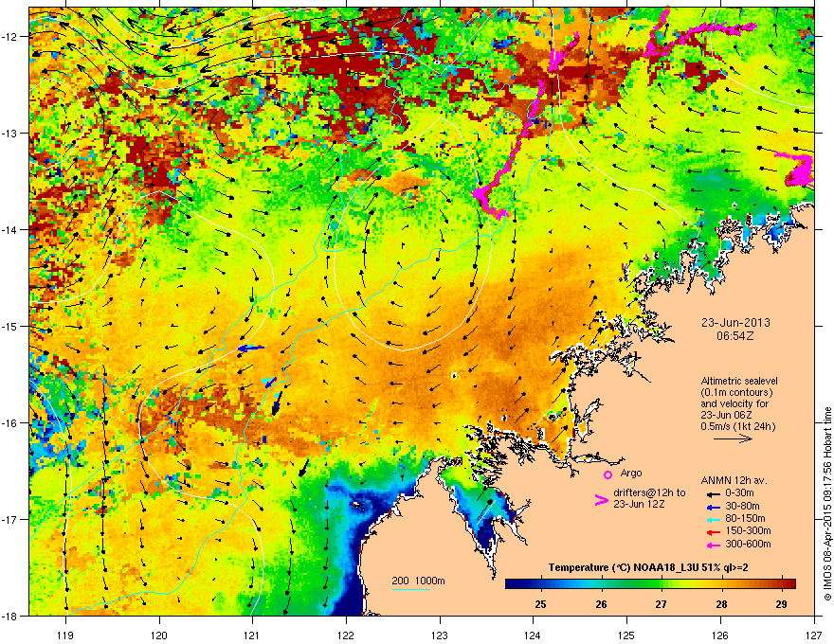Click the '200 1000m' contour label
The height and width of the screenshot is (644, 834).
pos(418,581)
